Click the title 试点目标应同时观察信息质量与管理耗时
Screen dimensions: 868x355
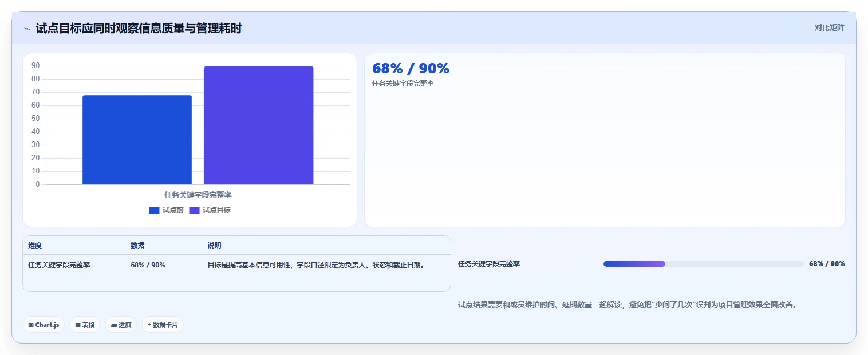pyautogui.click(x=139, y=28)
